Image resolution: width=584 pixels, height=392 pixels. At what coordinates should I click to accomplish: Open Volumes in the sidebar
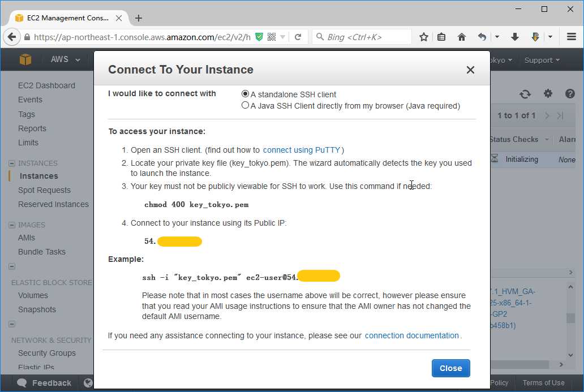[x=33, y=295]
